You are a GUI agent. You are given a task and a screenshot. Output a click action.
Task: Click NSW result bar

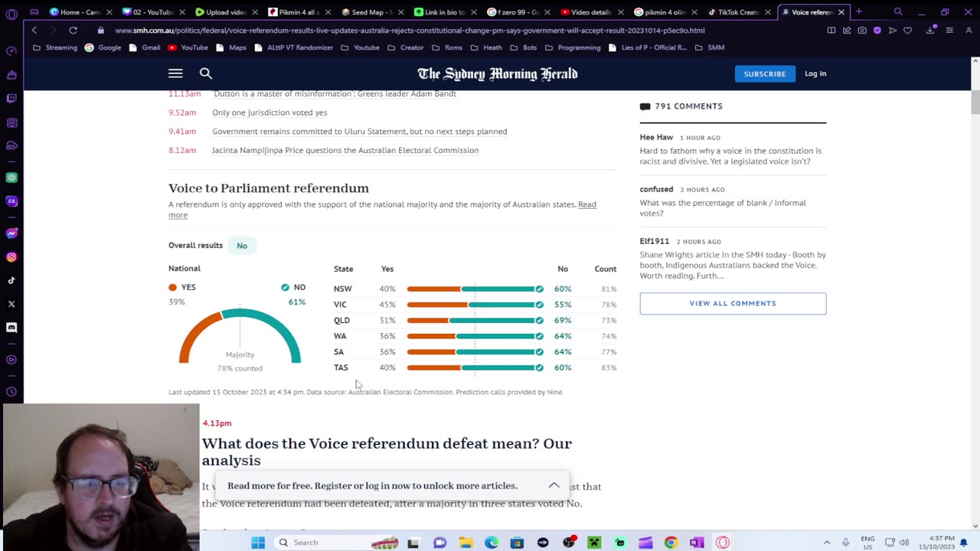(x=475, y=289)
